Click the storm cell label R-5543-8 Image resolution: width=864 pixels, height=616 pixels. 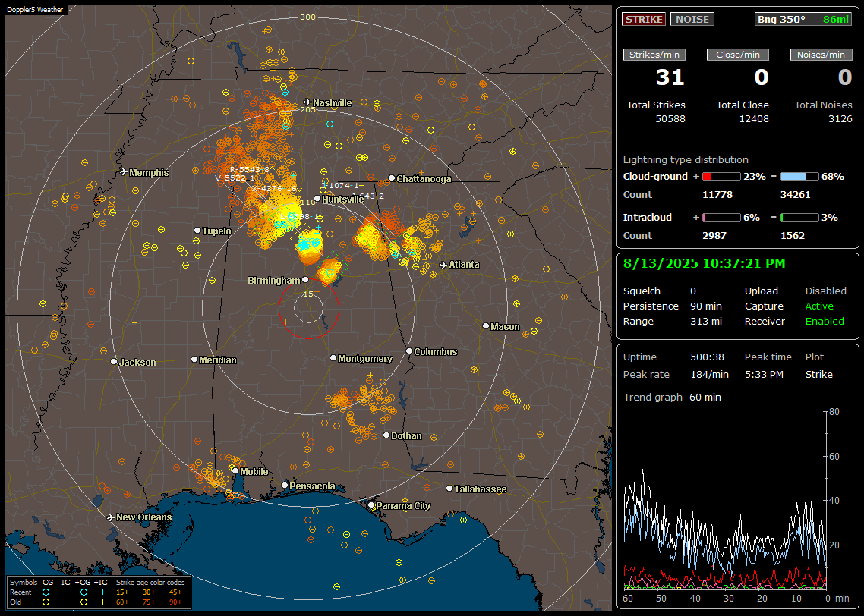[x=250, y=169]
